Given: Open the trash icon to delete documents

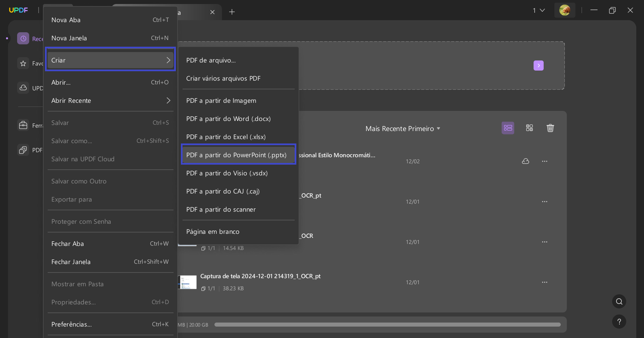Looking at the screenshot, I should 550,128.
